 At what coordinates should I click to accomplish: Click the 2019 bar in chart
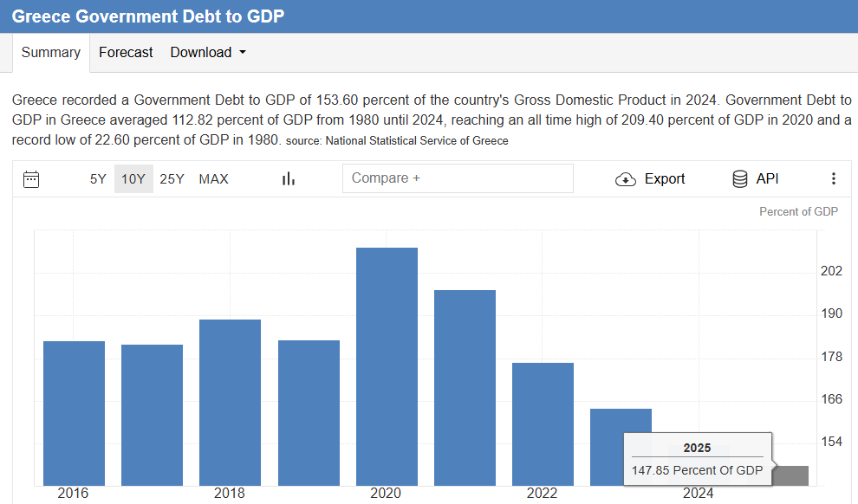[309, 413]
